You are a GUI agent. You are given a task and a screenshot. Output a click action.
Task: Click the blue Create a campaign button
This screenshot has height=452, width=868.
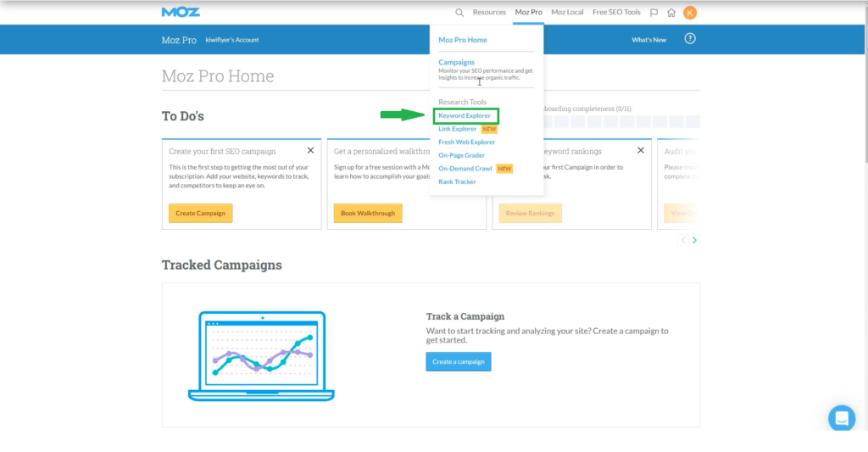459,362
